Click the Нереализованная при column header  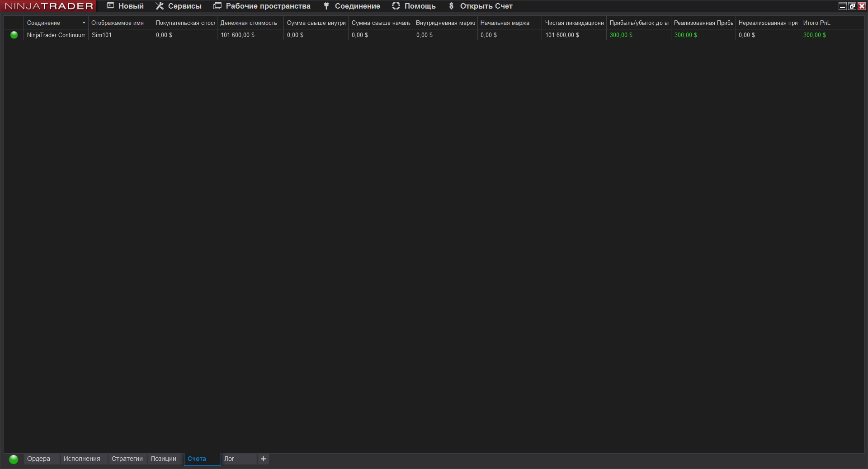click(x=768, y=23)
